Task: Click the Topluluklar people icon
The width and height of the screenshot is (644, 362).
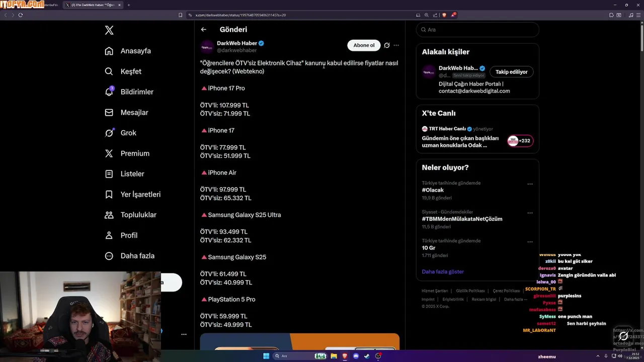Action: [x=109, y=215]
